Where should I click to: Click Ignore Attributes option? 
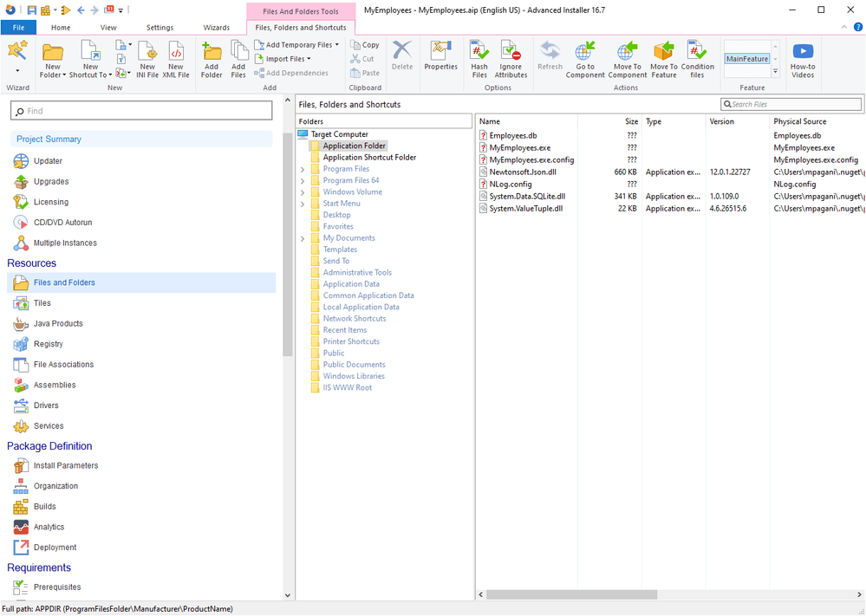(x=511, y=59)
